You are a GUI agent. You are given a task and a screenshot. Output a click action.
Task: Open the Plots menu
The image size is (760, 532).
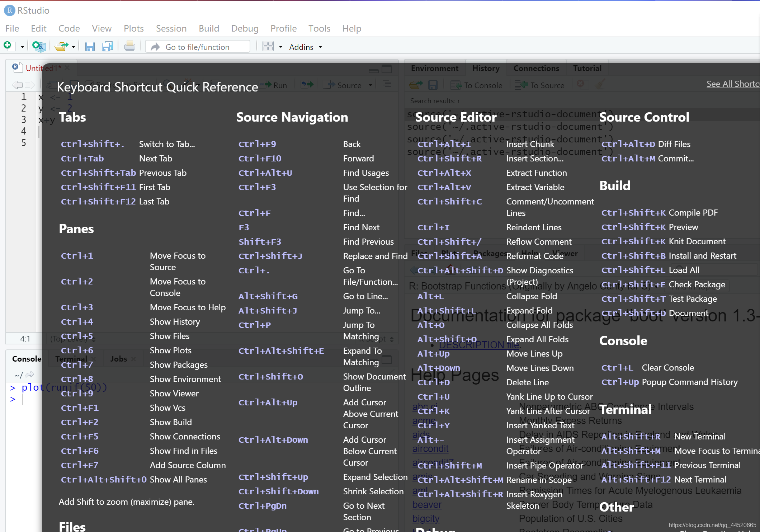click(133, 28)
